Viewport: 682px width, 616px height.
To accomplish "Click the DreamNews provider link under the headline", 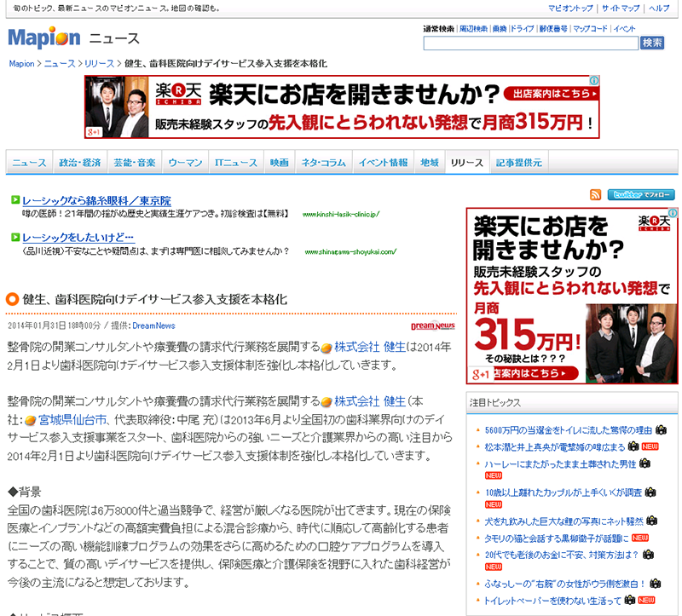I will pyautogui.click(x=153, y=325).
